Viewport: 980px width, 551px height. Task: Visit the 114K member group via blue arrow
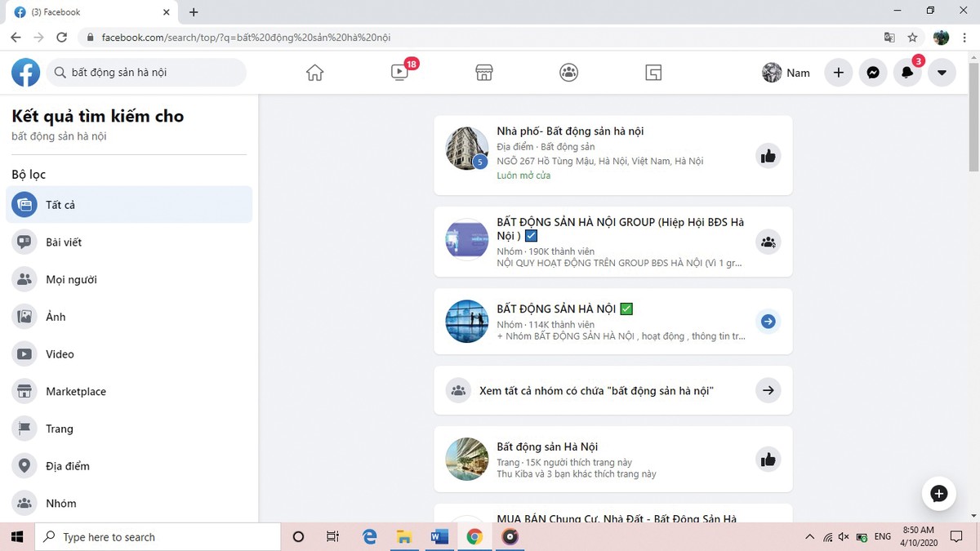tap(768, 322)
